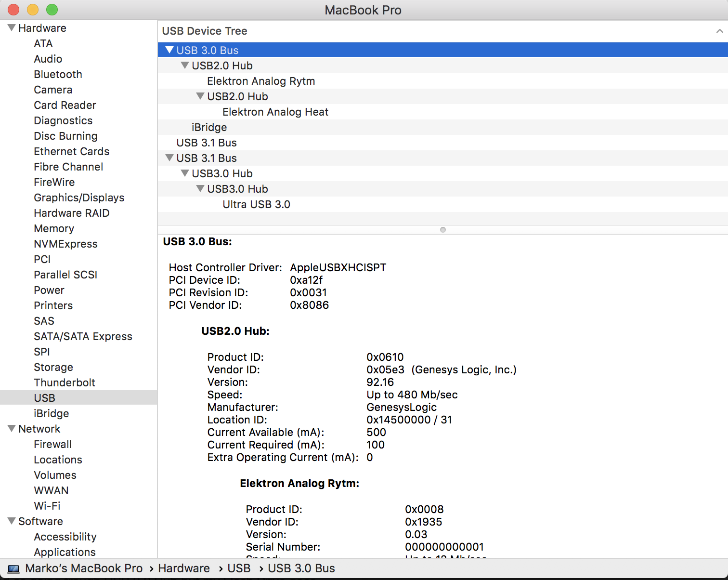
Task: Click the USB Device Tree column sort arrow
Action: click(719, 31)
